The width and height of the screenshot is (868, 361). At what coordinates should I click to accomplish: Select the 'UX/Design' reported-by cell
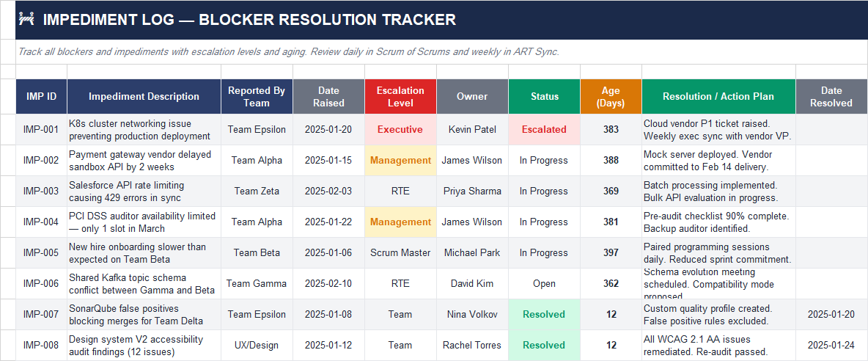pos(257,346)
